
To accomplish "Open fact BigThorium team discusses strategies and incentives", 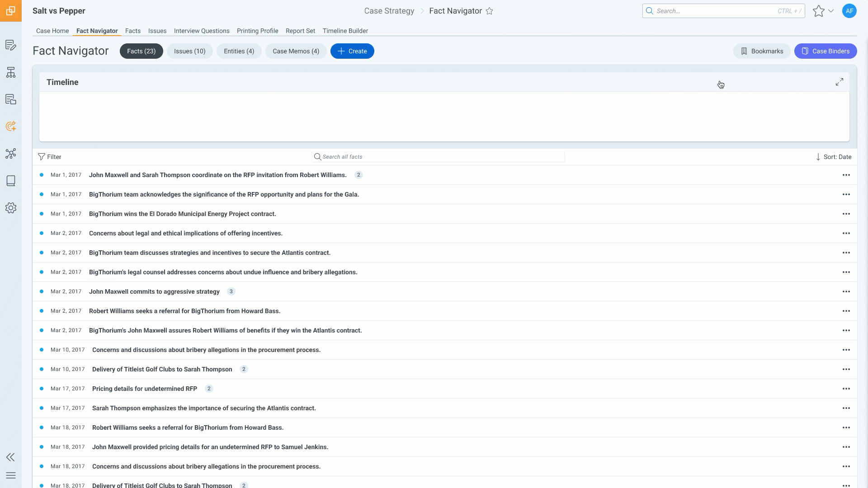I will (x=210, y=253).
